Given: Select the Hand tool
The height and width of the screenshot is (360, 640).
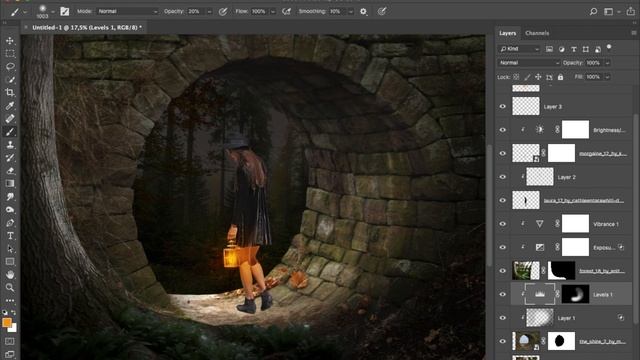Looking at the screenshot, I should click(10, 275).
